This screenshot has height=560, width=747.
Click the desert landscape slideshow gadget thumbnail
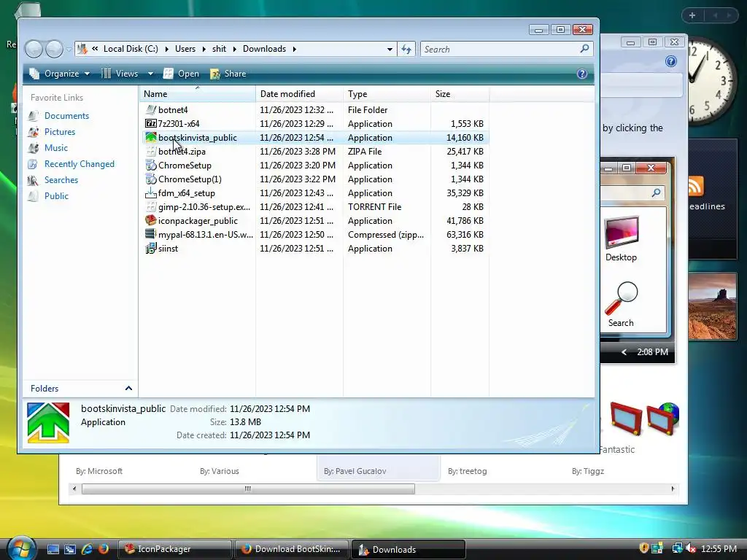pyautogui.click(x=712, y=306)
